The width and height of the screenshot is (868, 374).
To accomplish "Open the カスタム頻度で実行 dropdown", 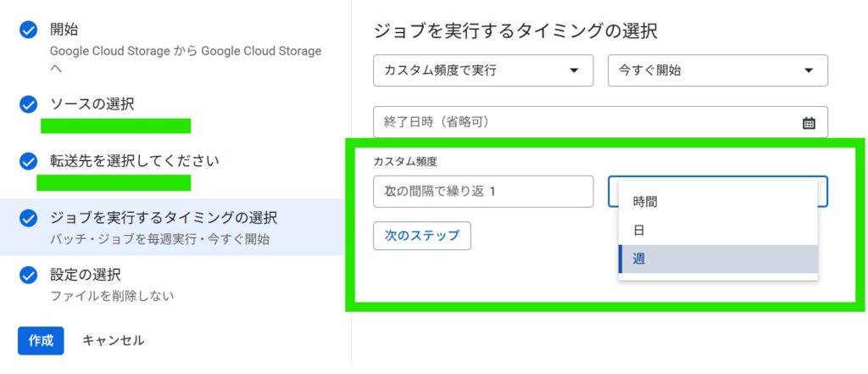I will [483, 70].
